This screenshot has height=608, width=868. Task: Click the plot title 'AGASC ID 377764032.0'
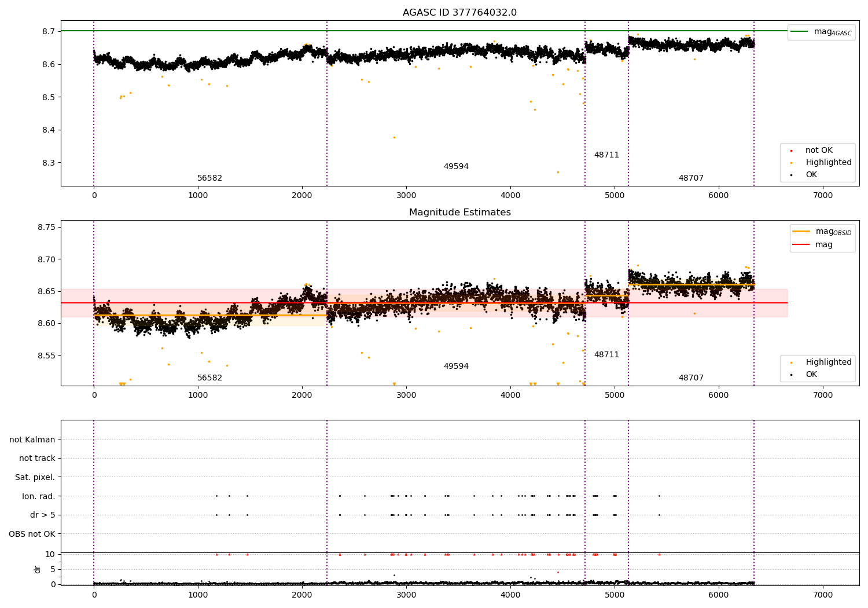[x=459, y=13]
